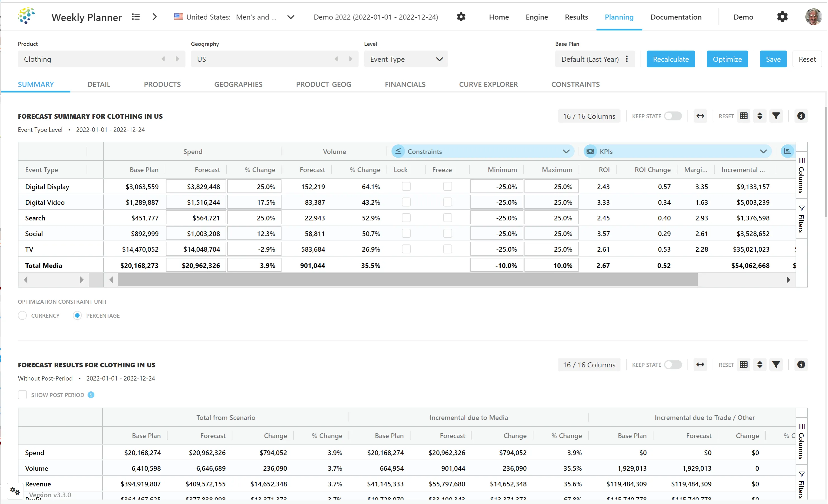Switch to the Detail tab
This screenshot has width=828, height=504.
99,84
